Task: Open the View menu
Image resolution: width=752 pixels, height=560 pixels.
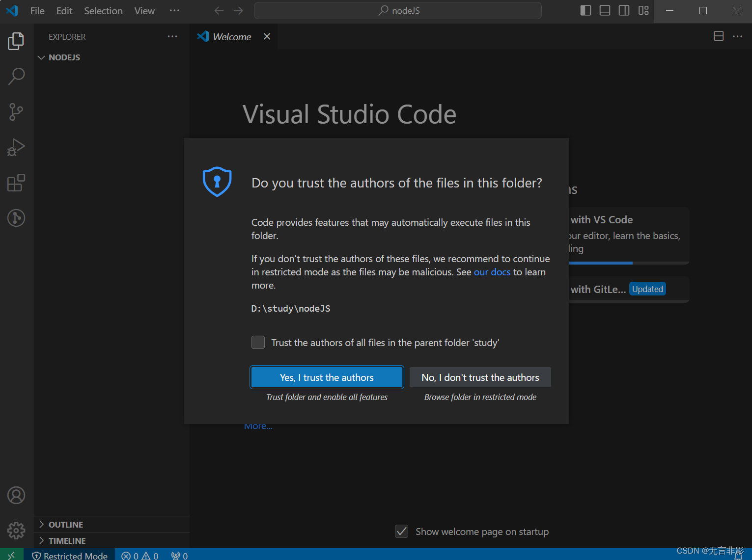Action: click(x=144, y=11)
